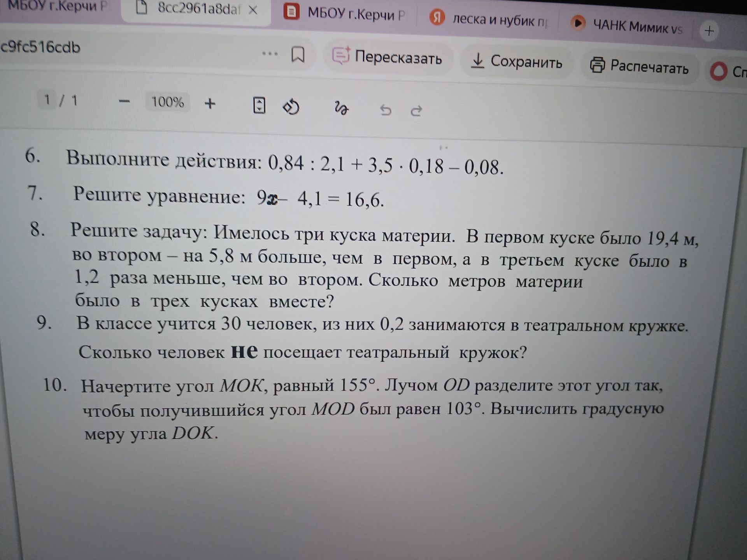Screen dimensions: 747x560
Task: Click the Пересказать button
Action: 388,57
